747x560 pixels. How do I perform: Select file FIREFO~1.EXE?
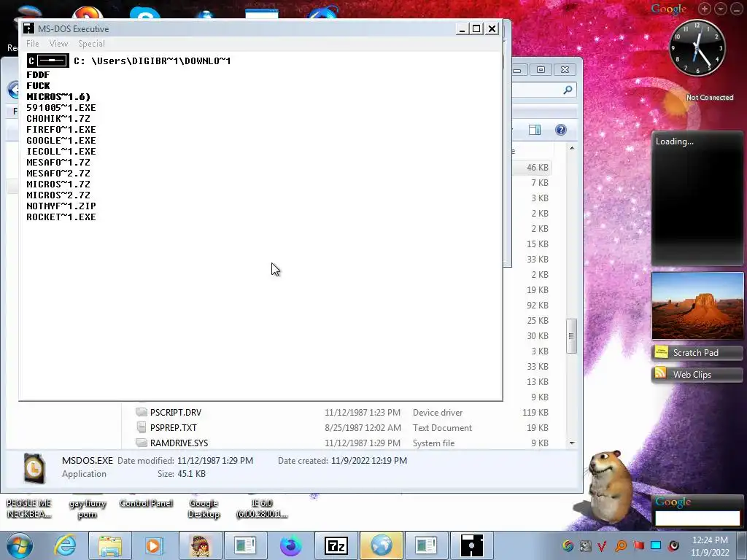61,130
